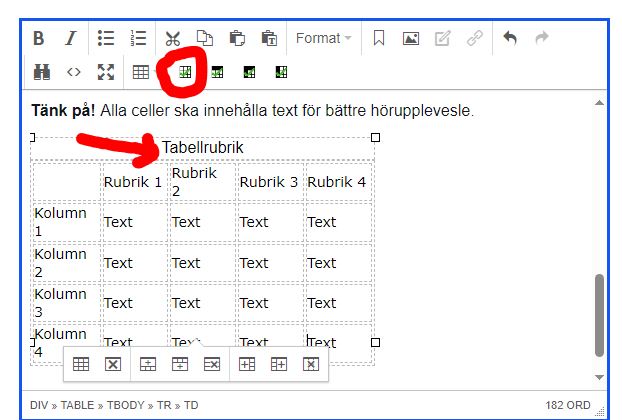Click the Kolumn 3 row label cell
The image size is (622, 420).
pos(66,303)
